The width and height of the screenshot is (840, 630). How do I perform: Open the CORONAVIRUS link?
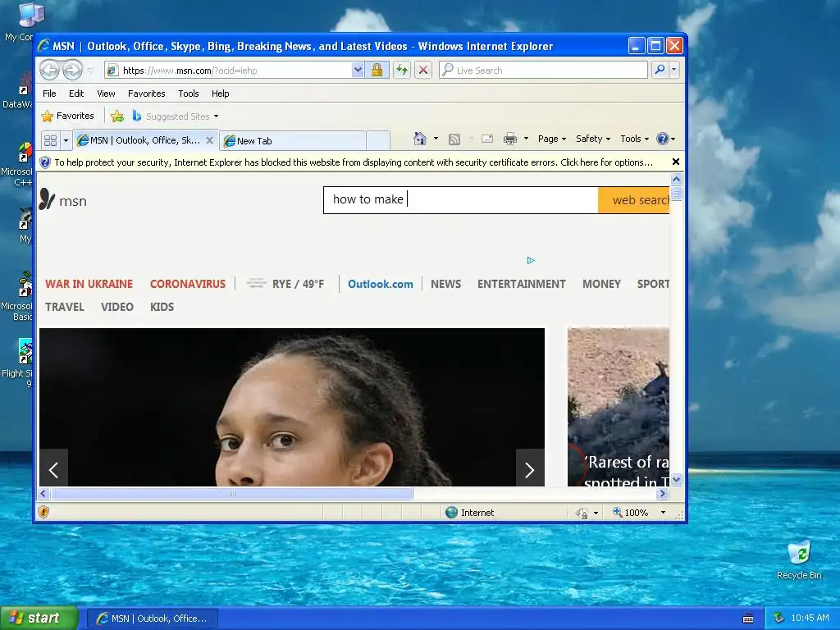(x=188, y=284)
